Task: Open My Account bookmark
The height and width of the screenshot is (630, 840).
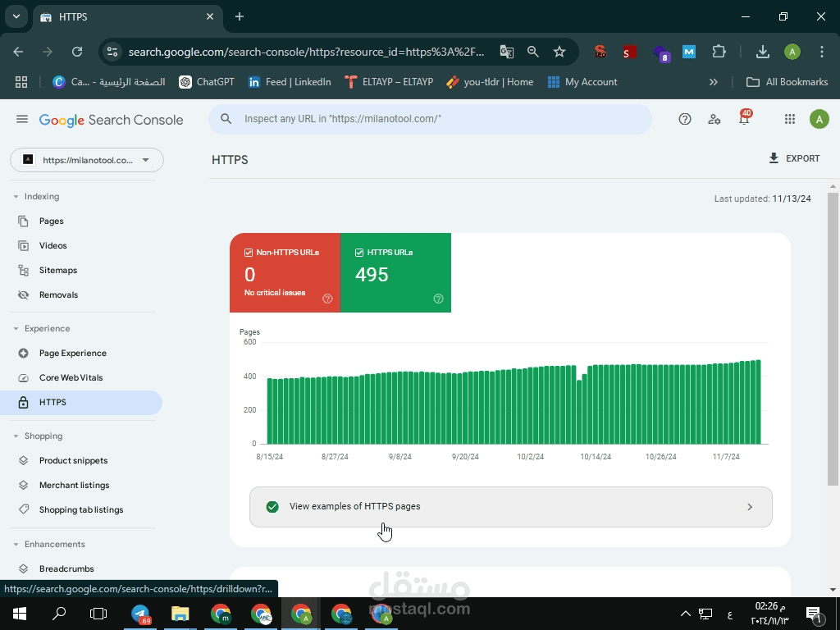Action: pos(583,82)
